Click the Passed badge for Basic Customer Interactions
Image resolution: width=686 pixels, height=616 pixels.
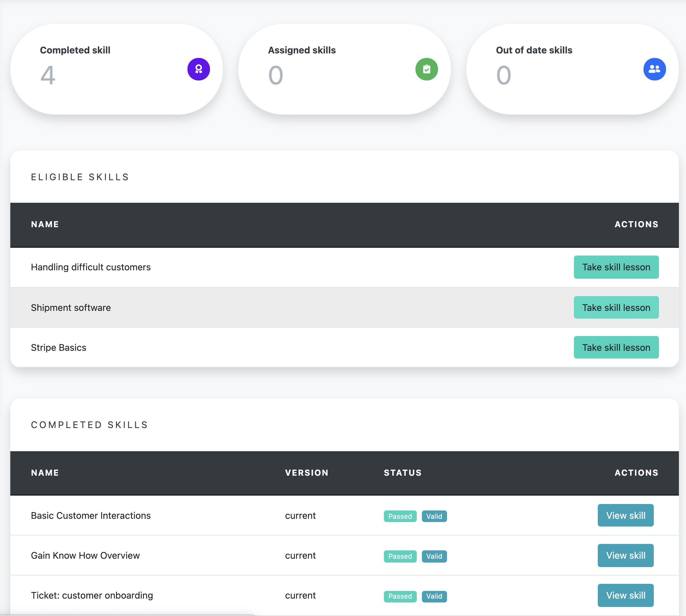point(400,516)
